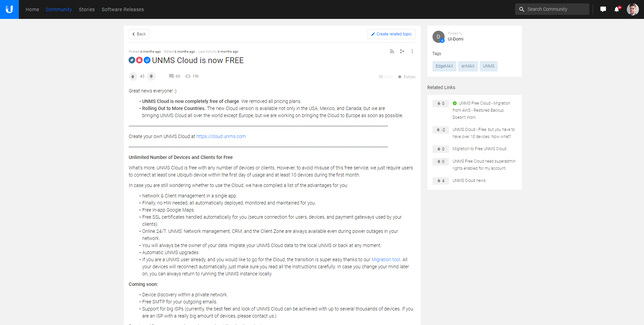
Task: Open the cloud.unms.com link
Action: click(221, 136)
